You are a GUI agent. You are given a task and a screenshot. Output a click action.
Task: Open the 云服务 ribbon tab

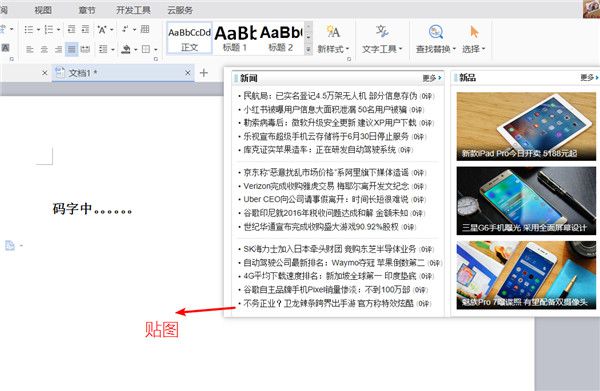[180, 10]
